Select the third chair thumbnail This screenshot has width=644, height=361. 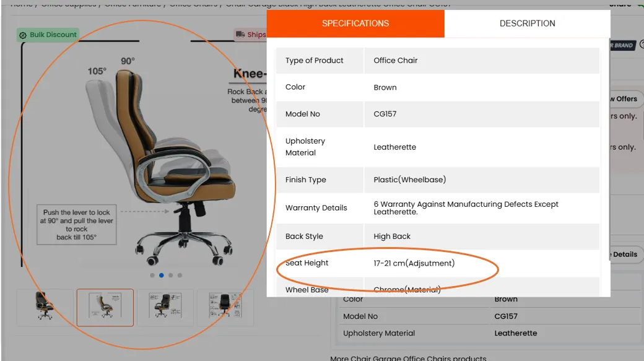coord(165,307)
